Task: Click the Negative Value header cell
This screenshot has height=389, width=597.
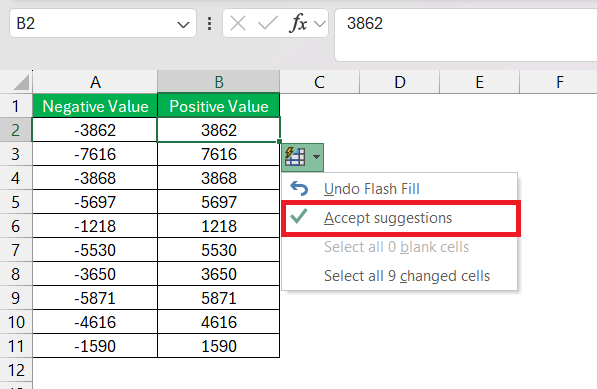Action: 95,106
